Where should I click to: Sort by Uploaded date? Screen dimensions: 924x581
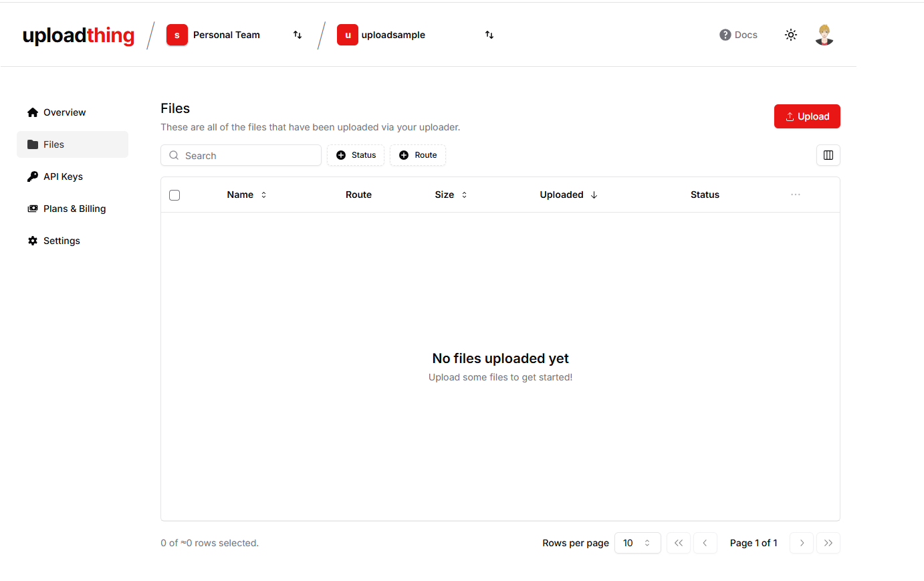point(569,195)
